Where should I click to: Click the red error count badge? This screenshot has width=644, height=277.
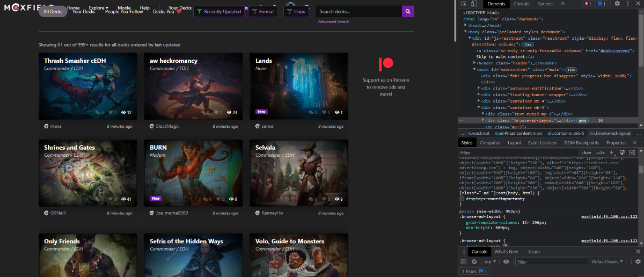click(x=588, y=3)
